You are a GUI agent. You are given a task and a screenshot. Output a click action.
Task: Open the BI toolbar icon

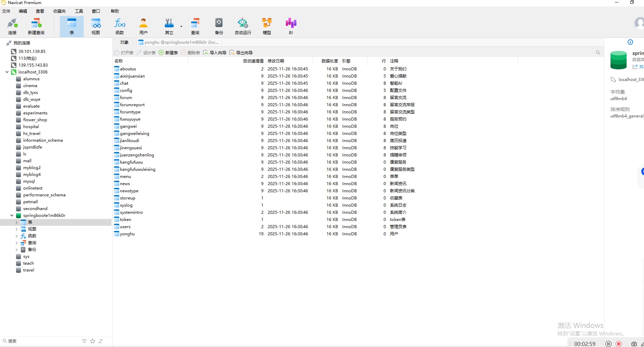tap(291, 26)
